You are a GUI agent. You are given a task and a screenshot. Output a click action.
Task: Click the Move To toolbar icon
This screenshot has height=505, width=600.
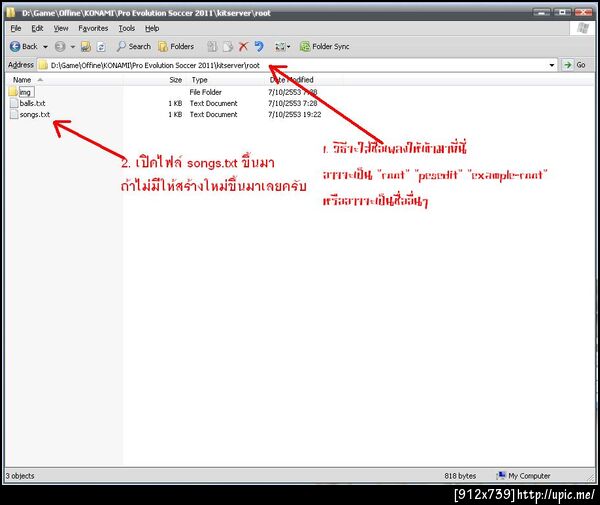[x=212, y=47]
